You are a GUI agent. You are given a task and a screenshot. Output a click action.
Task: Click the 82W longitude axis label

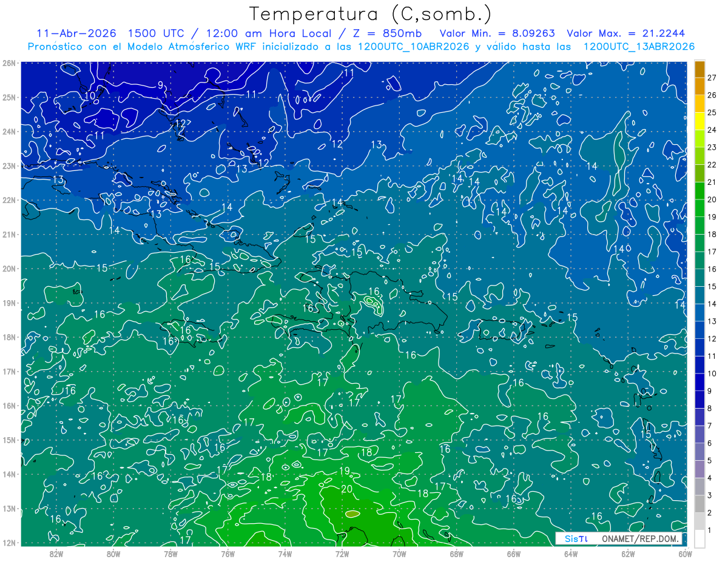click(x=56, y=553)
